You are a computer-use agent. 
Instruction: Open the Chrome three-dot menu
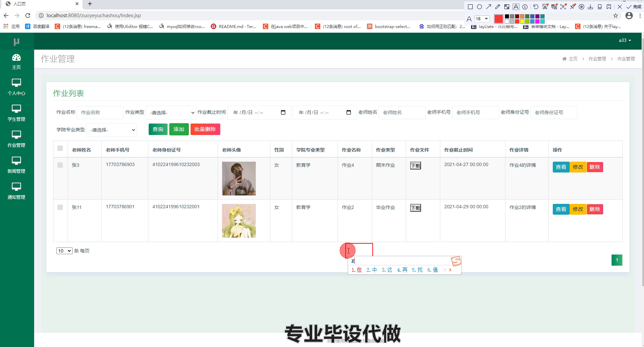(x=640, y=16)
